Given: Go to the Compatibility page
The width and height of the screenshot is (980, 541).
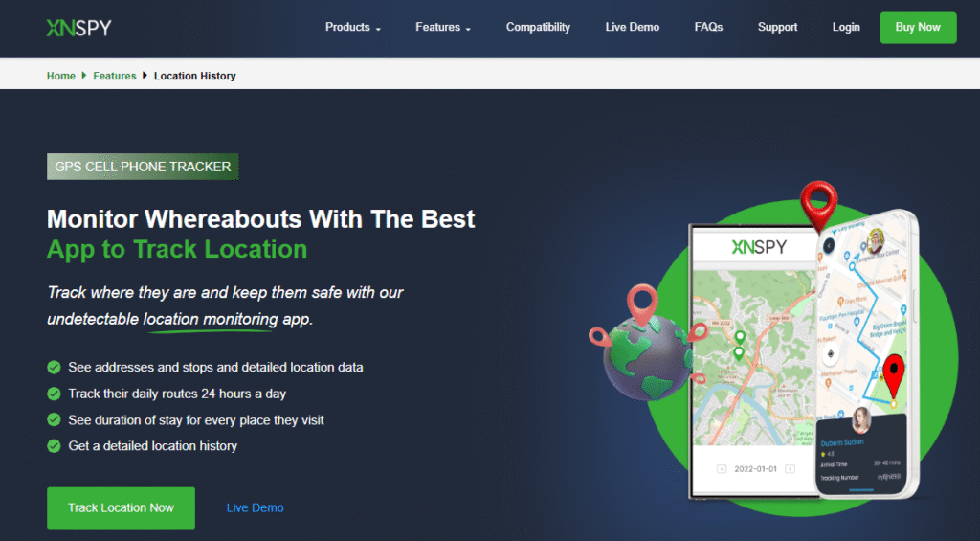Looking at the screenshot, I should click(x=538, y=28).
